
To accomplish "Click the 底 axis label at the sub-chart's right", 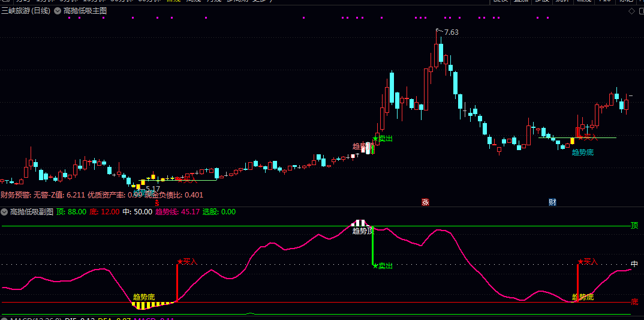I will click(634, 302).
